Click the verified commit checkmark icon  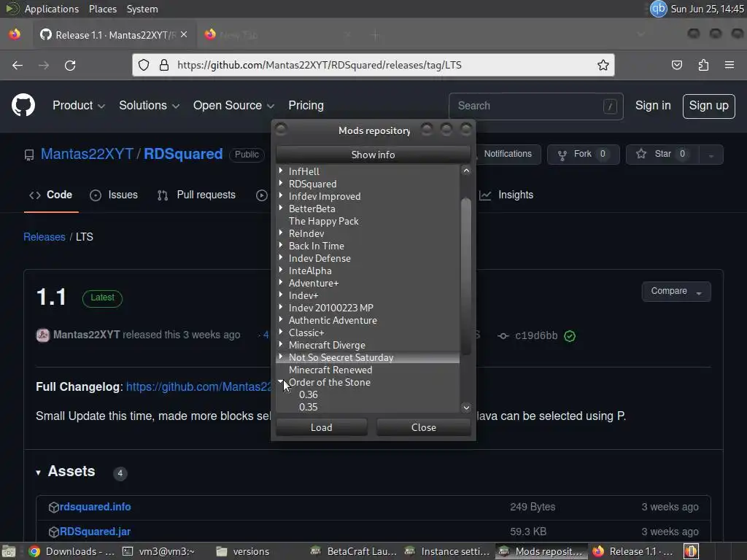pos(570,335)
